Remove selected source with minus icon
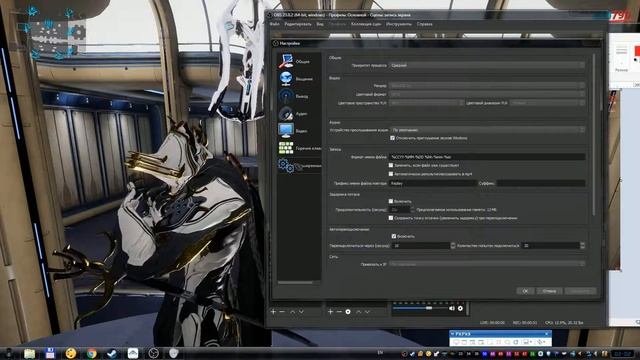The image size is (640, 360). tap(339, 312)
